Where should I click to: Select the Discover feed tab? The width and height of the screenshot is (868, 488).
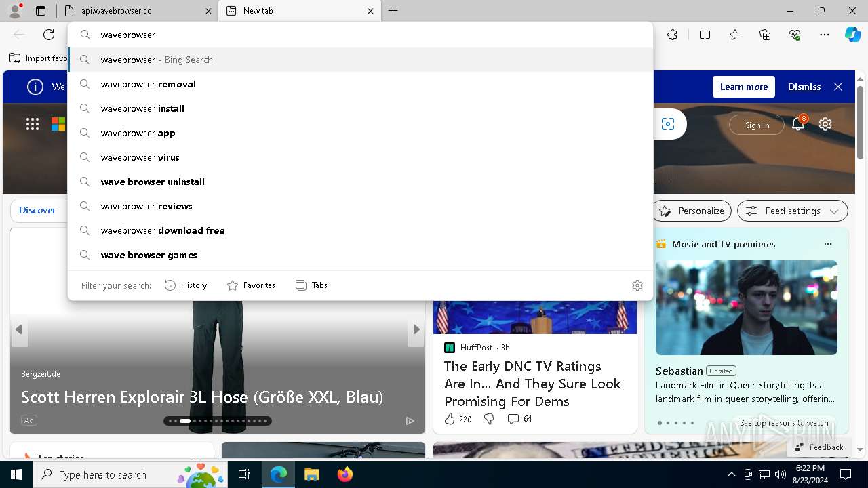[x=37, y=210]
